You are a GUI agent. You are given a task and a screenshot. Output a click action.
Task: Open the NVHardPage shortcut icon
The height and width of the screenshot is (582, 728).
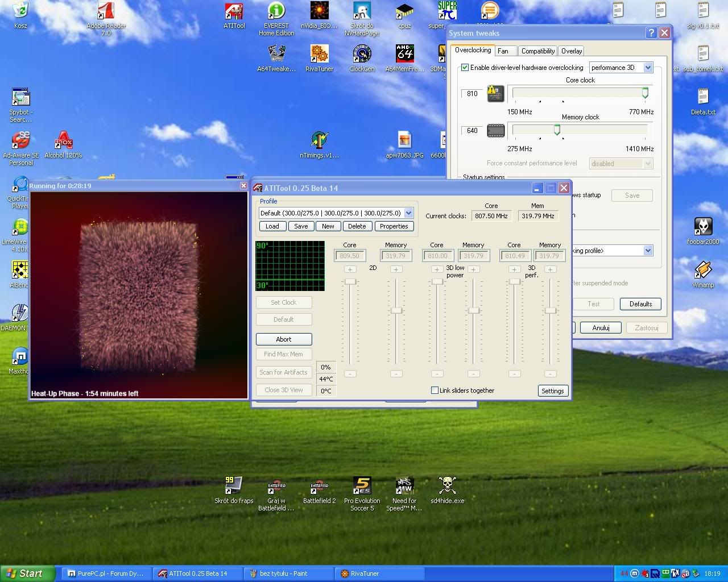(x=362, y=19)
